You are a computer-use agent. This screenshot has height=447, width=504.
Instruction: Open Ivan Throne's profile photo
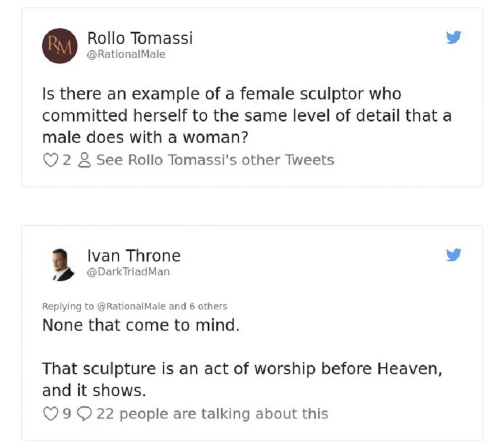tap(60, 264)
